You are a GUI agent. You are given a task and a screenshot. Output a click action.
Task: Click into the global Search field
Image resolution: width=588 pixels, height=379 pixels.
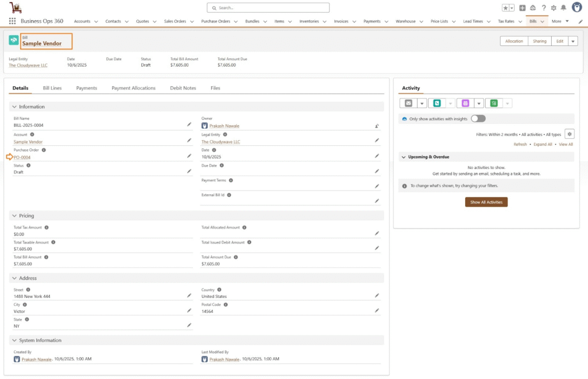click(268, 8)
